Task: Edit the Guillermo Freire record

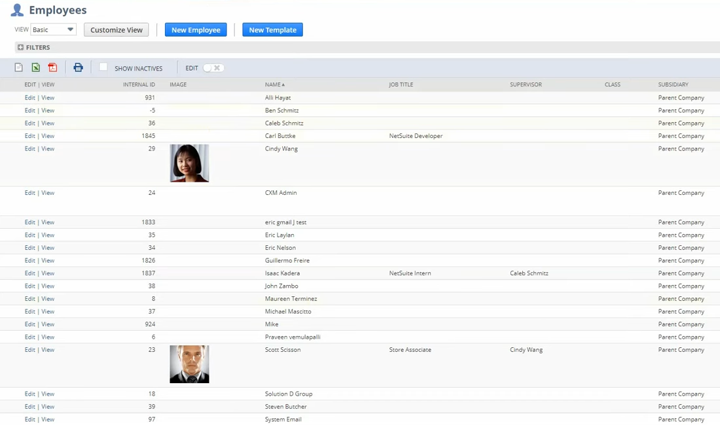Action: (30, 261)
